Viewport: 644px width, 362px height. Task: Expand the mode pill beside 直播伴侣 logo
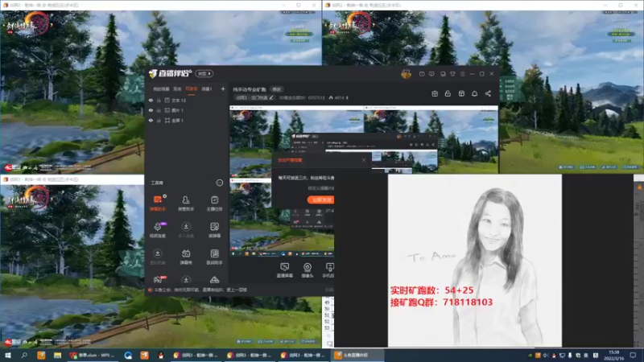(x=204, y=73)
